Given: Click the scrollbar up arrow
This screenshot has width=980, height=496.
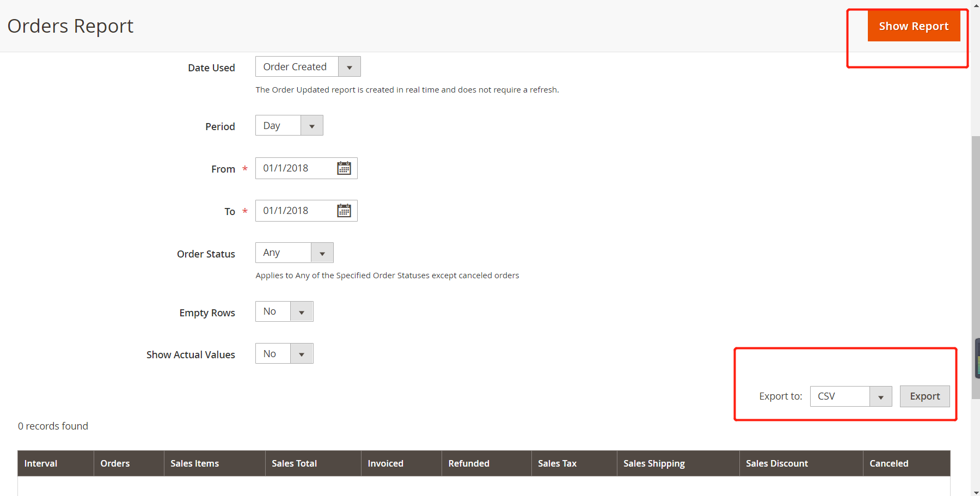Looking at the screenshot, I should (975, 4).
